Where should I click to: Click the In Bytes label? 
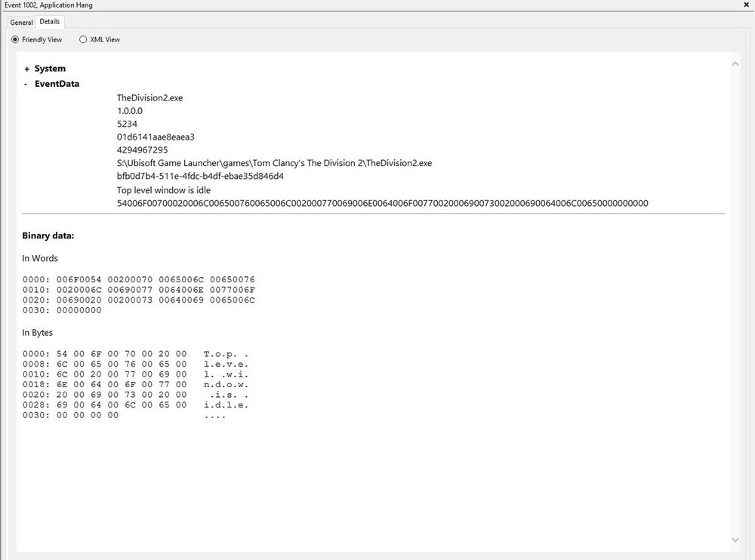point(37,333)
